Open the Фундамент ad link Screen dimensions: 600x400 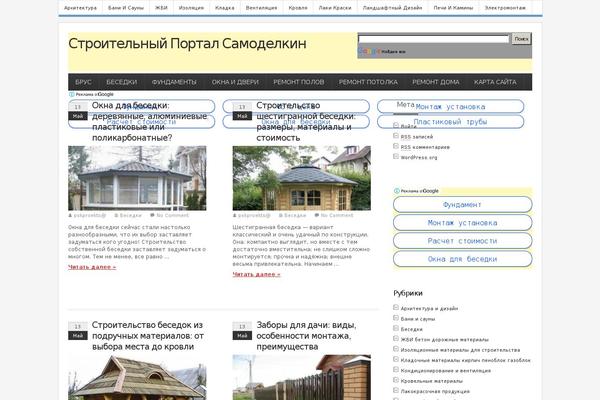[x=463, y=204]
